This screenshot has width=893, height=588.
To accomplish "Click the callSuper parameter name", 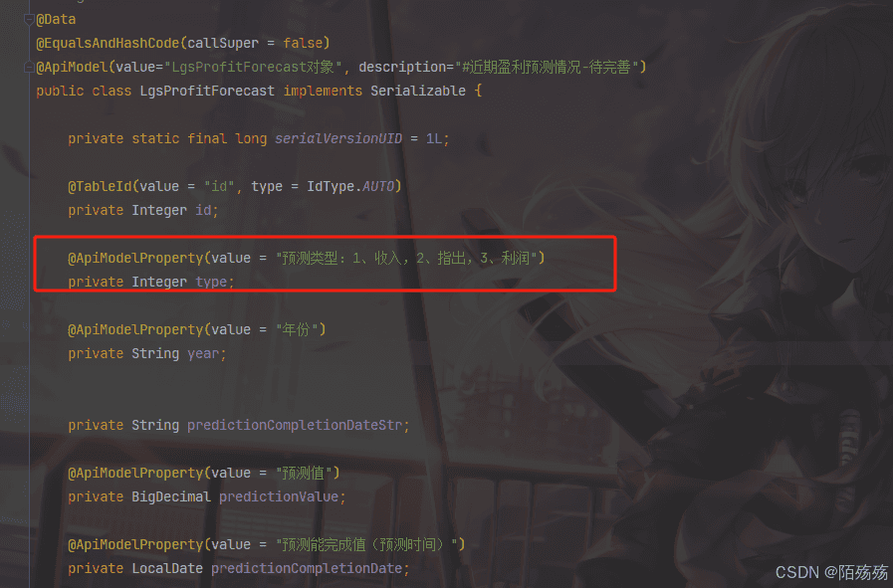I will 223,43.
